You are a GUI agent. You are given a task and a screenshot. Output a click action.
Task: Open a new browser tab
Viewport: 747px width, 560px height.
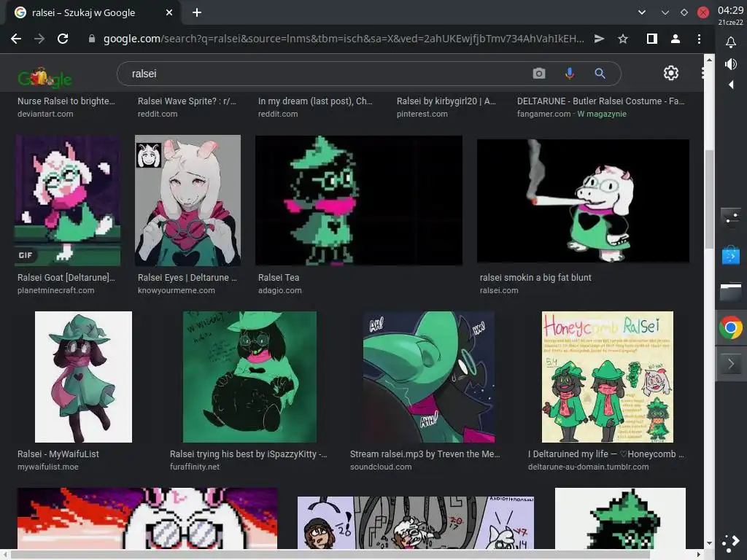tap(197, 13)
